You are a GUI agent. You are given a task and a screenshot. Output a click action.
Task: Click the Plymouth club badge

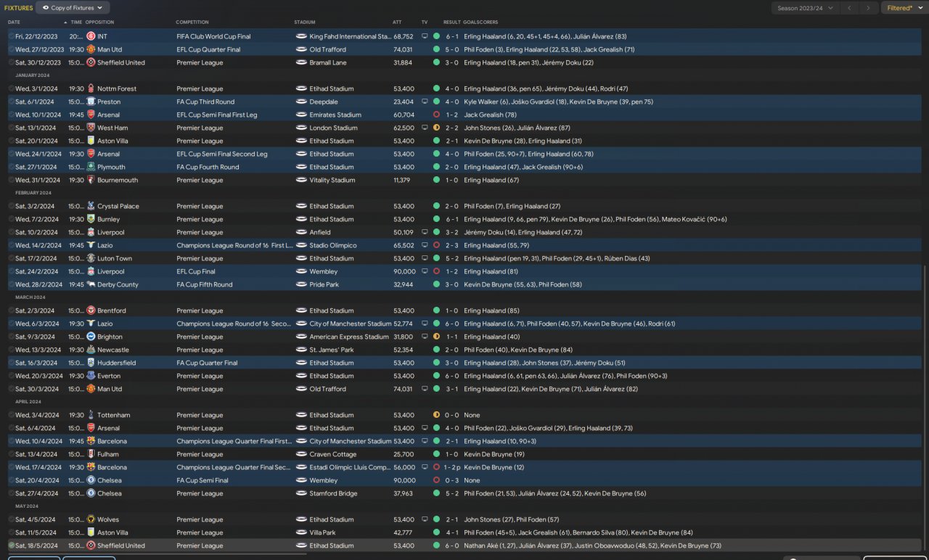pyautogui.click(x=91, y=167)
